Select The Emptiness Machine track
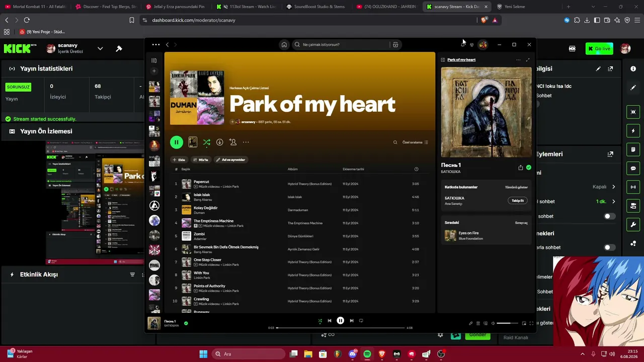Image resolution: width=644 pixels, height=362 pixels. tap(300, 223)
